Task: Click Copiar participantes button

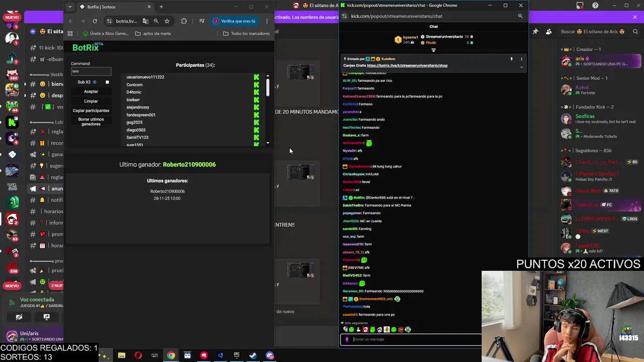Action: click(91, 111)
